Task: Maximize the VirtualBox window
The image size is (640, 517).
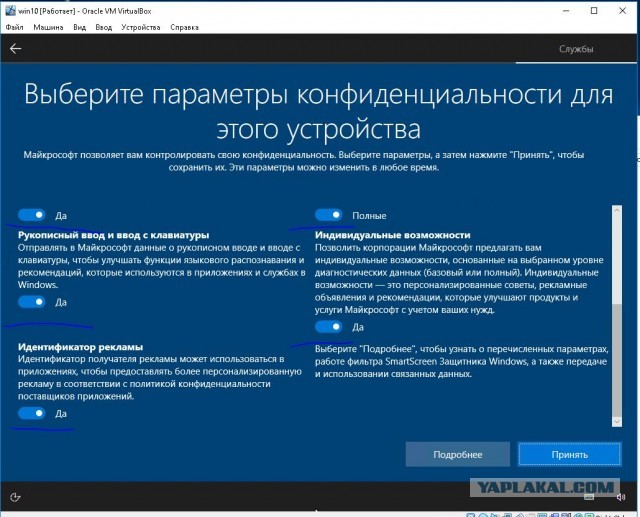Action: pos(594,11)
